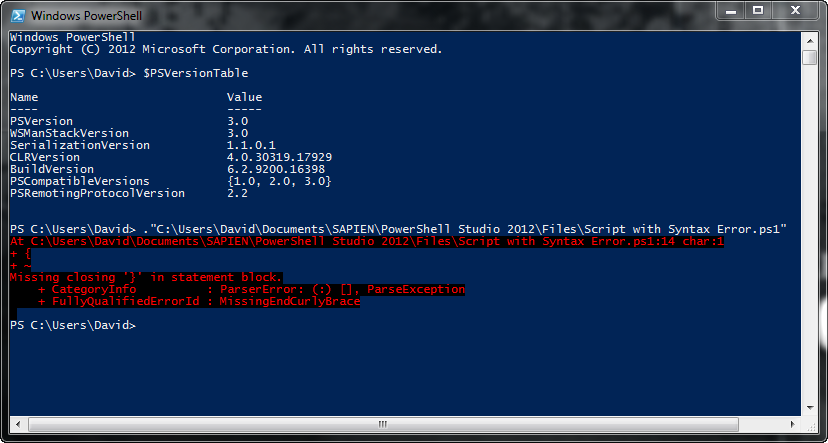Click the BuildVersion value 6.2.9200.16398
The image size is (828, 443).
click(x=276, y=169)
